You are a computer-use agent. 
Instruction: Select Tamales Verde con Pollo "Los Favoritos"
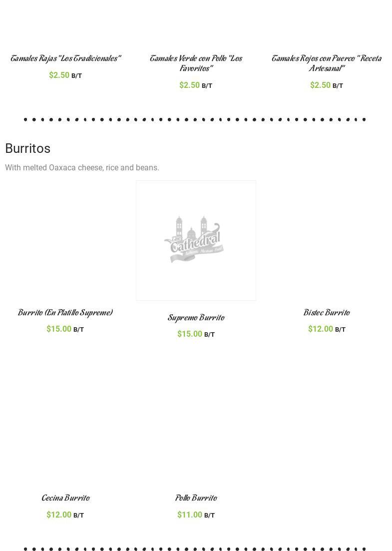(x=196, y=63)
